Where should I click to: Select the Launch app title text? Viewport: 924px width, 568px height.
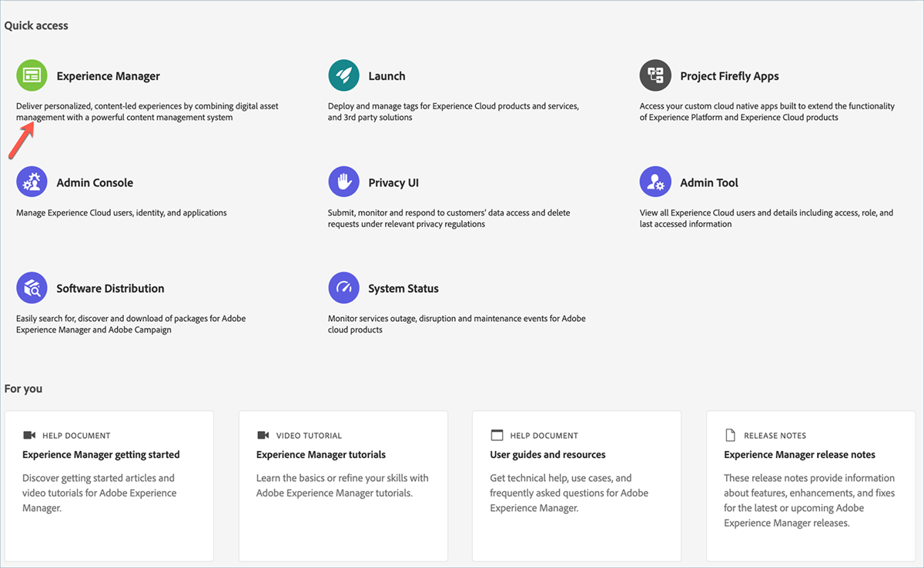click(x=387, y=75)
